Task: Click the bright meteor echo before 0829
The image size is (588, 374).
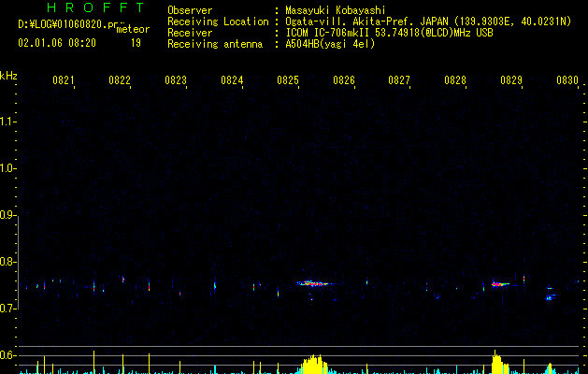Action: [500, 284]
